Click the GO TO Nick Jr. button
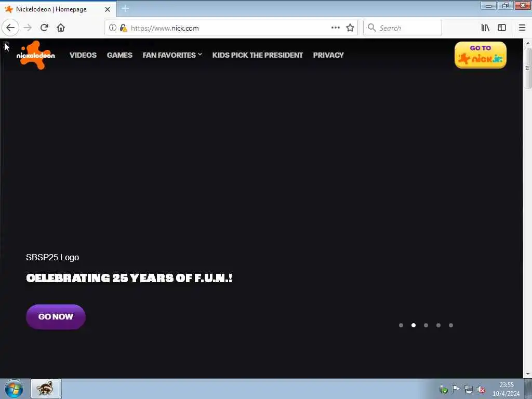The height and width of the screenshot is (399, 532). click(x=481, y=55)
